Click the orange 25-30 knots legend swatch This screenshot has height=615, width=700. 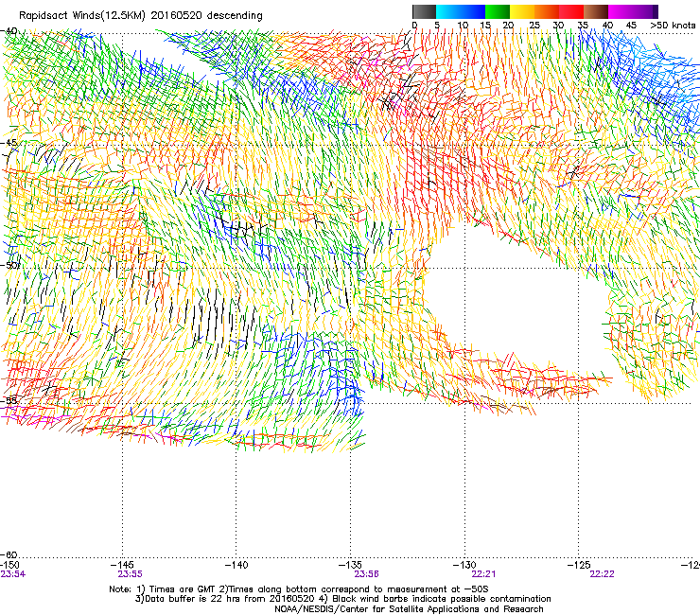547,11
